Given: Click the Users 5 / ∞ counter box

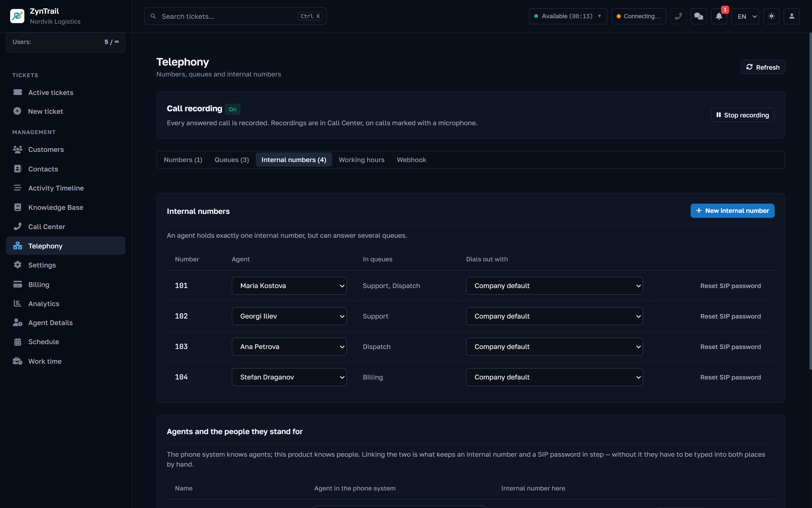Looking at the screenshot, I should (66, 42).
